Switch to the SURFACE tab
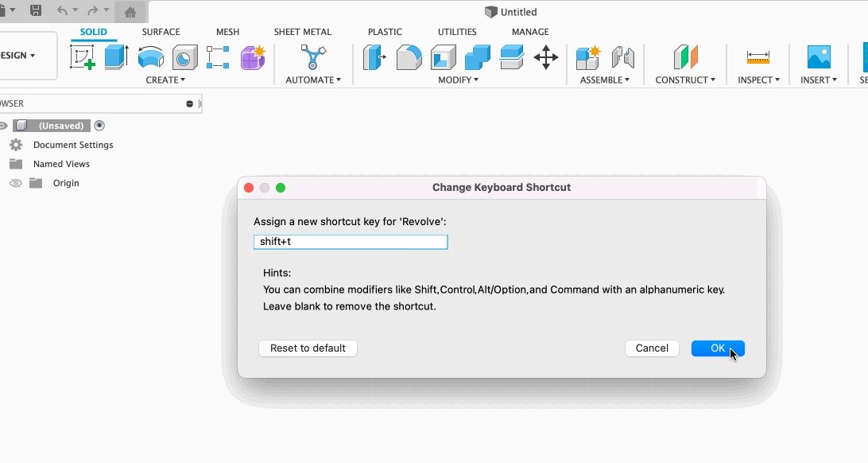868x463 pixels. [161, 32]
